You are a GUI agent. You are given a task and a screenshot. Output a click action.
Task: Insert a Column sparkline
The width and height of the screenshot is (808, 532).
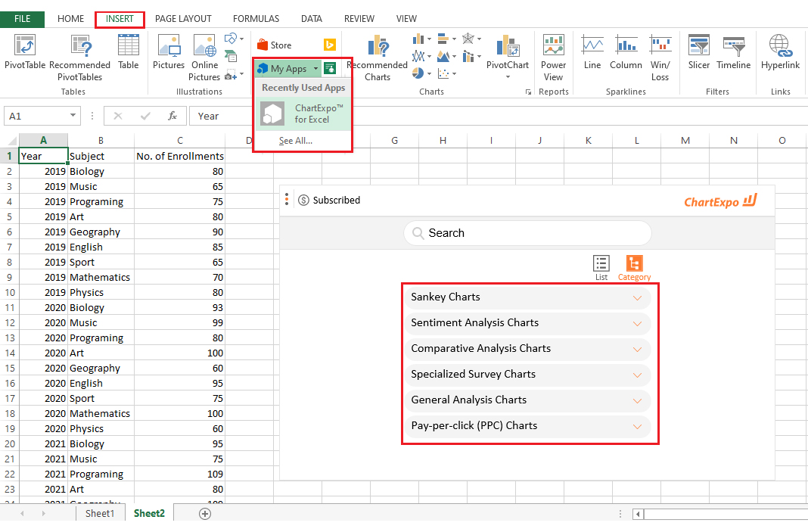click(626, 52)
